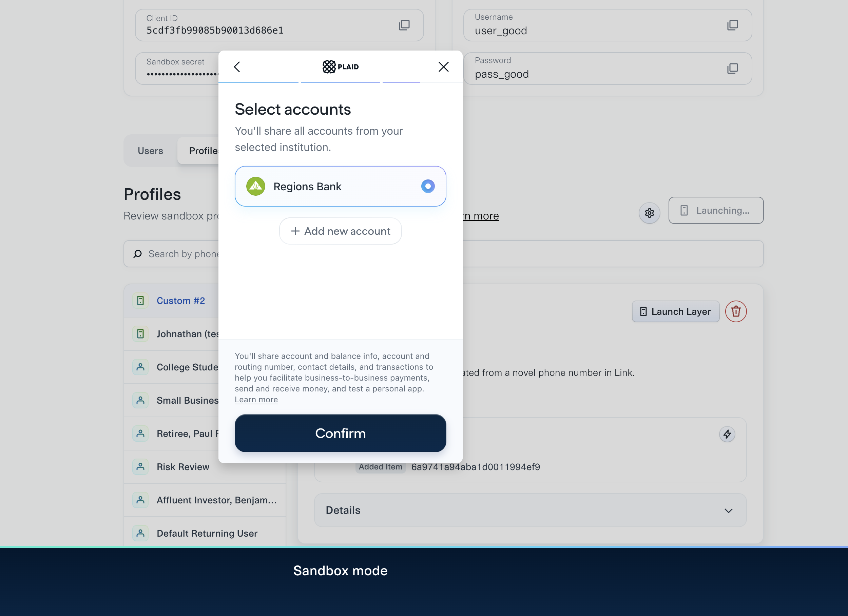This screenshot has width=848, height=616.
Task: Open the Learn more link in the dialog
Action: click(256, 400)
